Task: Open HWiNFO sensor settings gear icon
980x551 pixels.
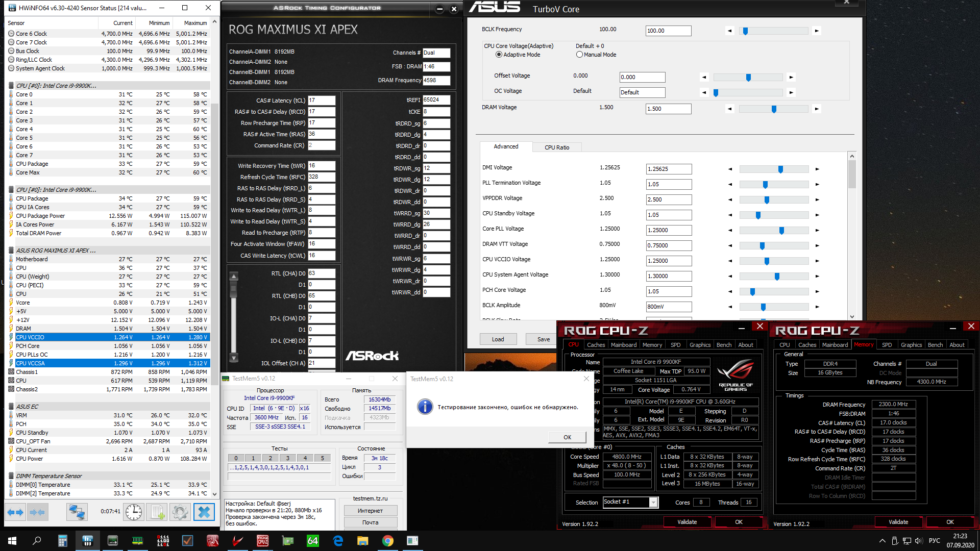Action: [180, 512]
